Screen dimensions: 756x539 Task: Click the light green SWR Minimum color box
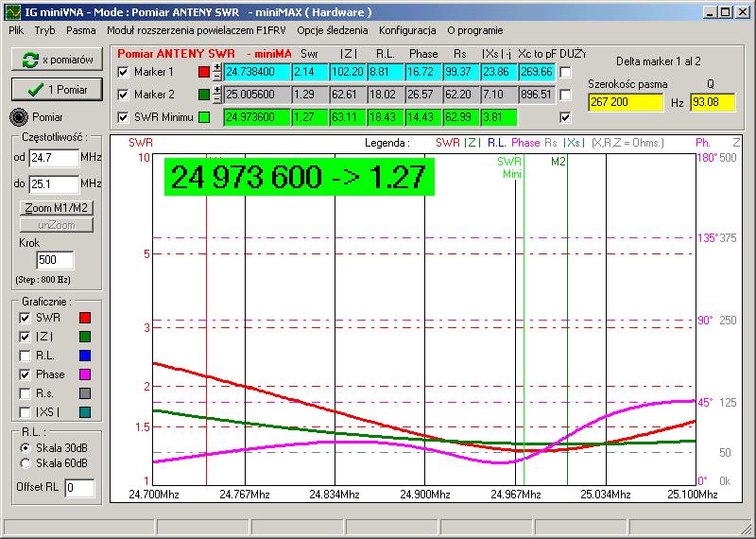[204, 117]
